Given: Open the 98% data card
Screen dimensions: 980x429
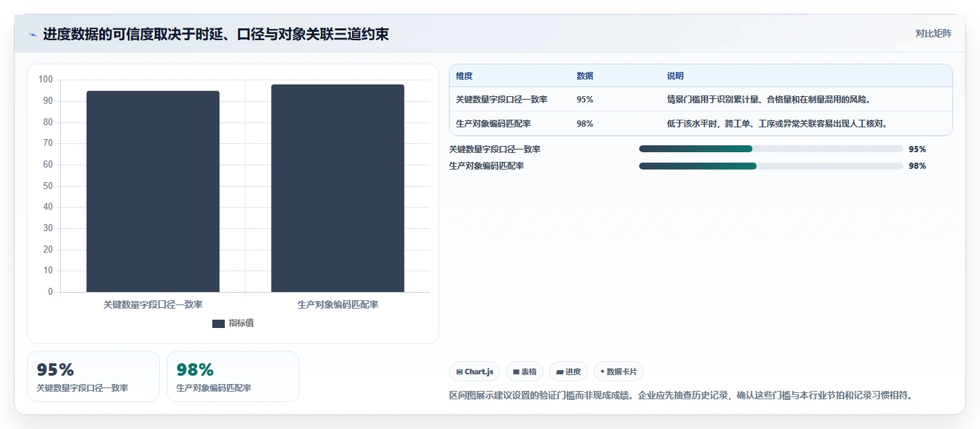Looking at the screenshot, I should pos(233,376).
